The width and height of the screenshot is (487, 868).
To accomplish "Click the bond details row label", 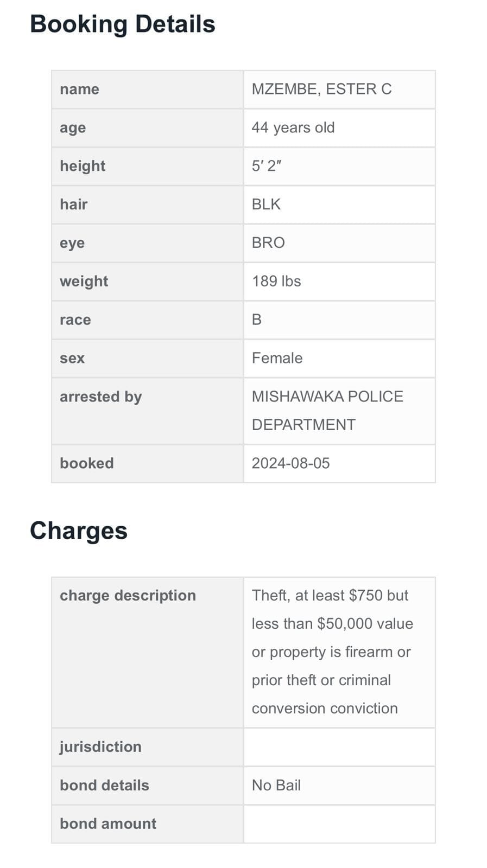I will (104, 785).
